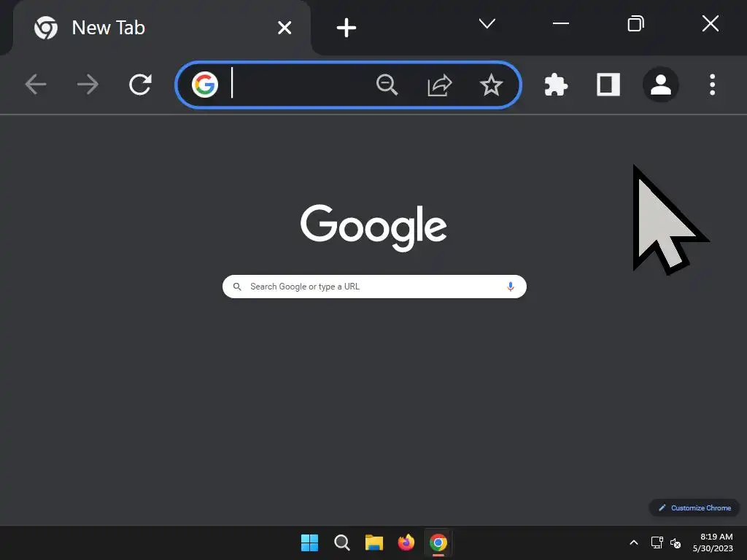Click the zoom-out magnifier in address bar

387,85
